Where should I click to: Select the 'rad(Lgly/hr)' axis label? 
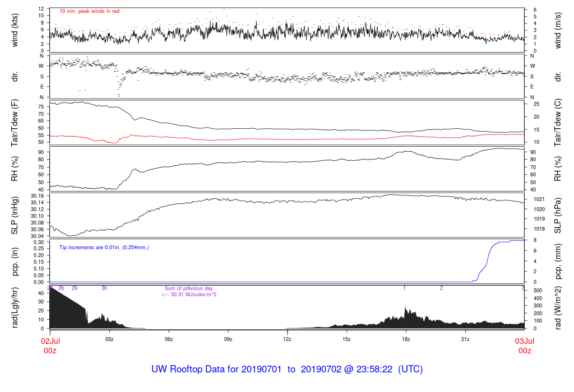pyautogui.click(x=15, y=307)
